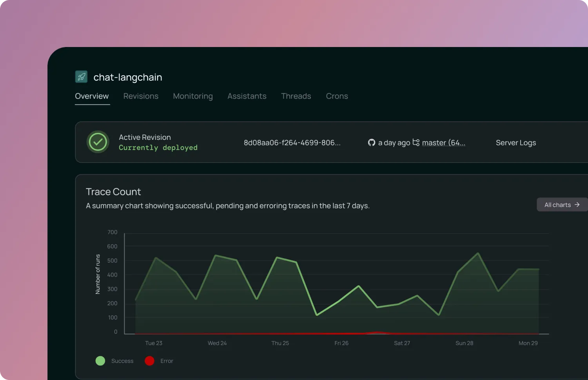This screenshot has width=588, height=380.
Task: Click the 'a day ago' timestamp
Action: pos(394,143)
